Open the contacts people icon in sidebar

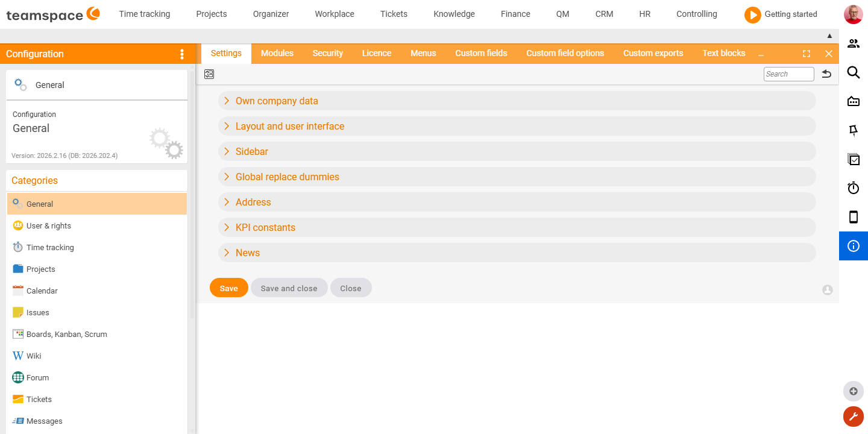(854, 43)
